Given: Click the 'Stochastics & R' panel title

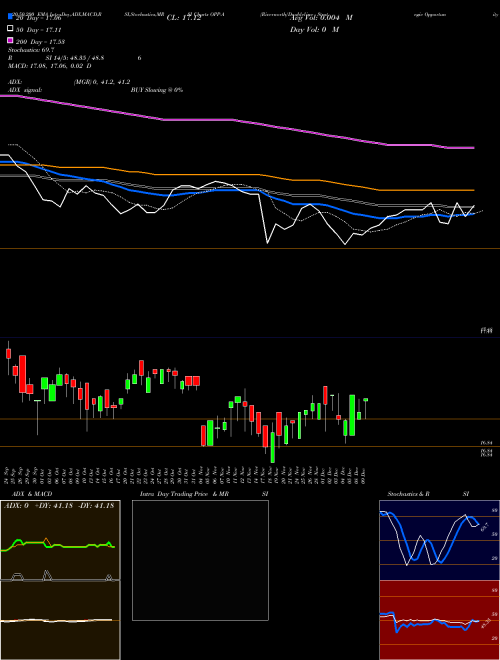Looking at the screenshot, I should coord(408,494).
